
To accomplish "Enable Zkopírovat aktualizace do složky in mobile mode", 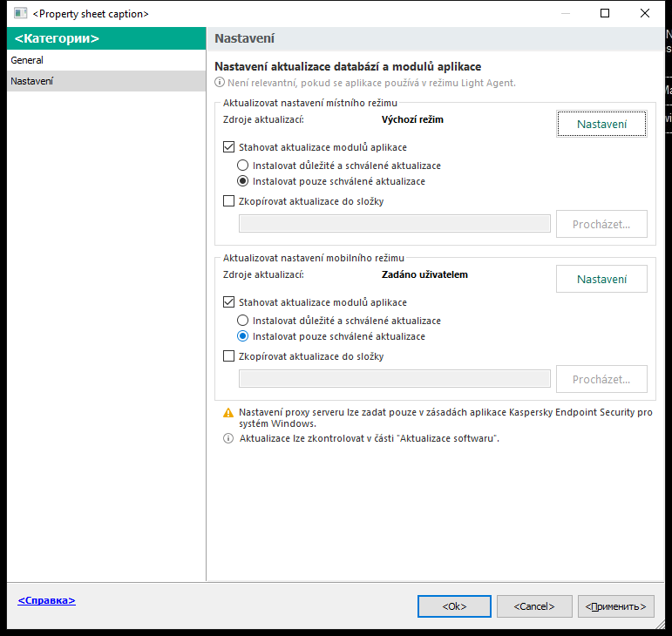I will click(x=229, y=356).
